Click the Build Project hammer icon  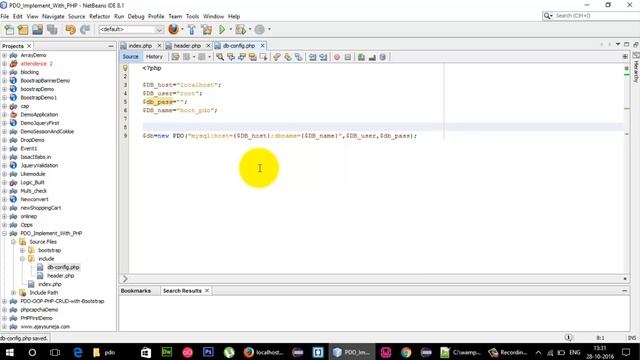[192, 29]
